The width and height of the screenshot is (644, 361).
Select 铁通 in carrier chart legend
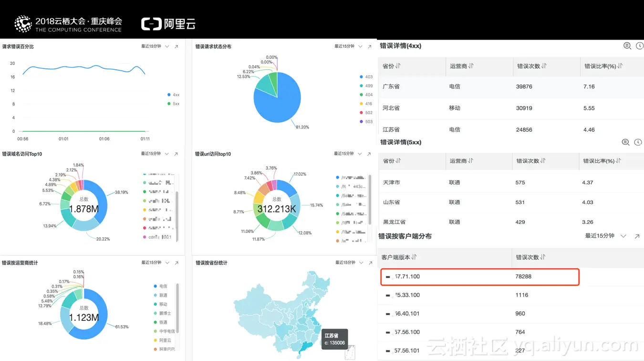pyautogui.click(x=160, y=322)
